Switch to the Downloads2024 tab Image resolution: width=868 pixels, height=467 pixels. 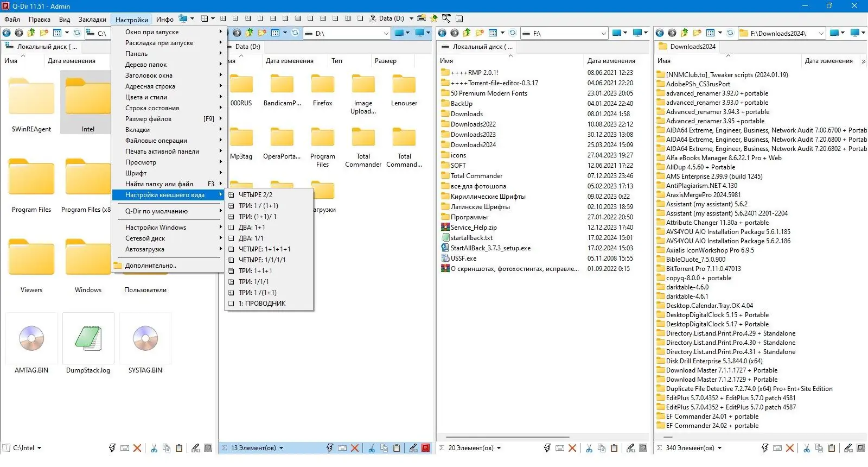[687, 47]
